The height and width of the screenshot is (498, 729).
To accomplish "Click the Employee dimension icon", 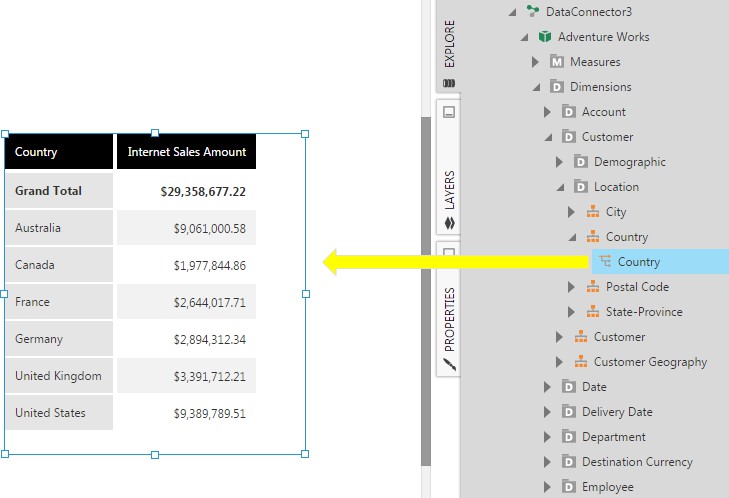I will click(x=568, y=487).
